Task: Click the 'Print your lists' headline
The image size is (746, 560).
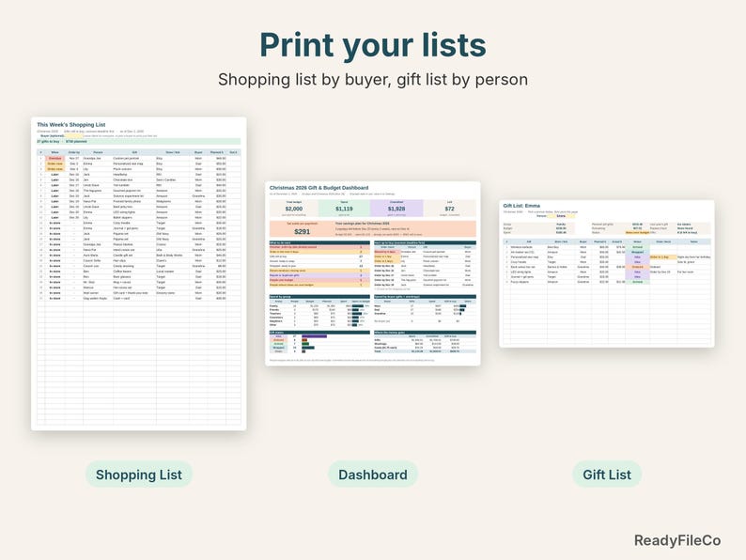Action: pos(372,45)
